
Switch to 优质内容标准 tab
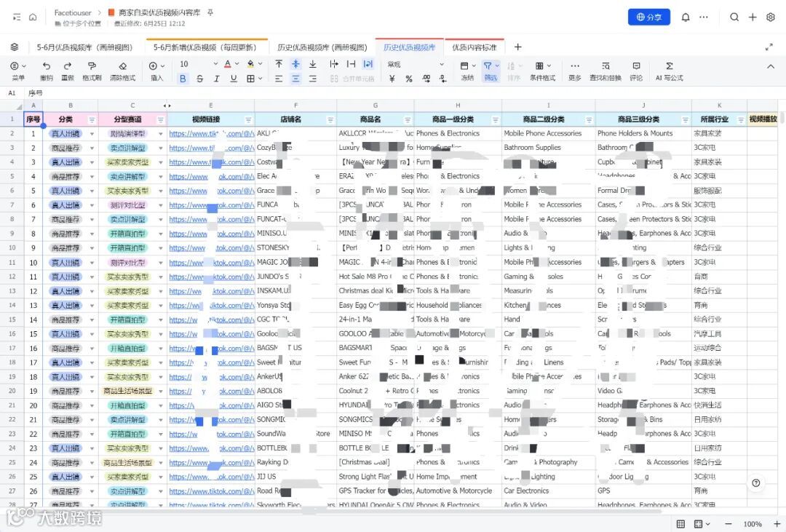tap(475, 47)
